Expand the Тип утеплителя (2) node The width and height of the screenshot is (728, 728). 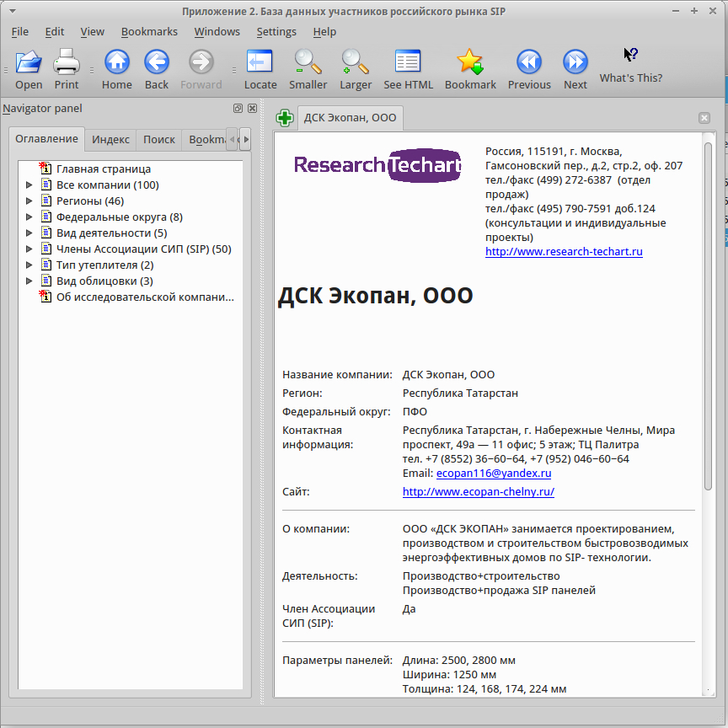point(29,265)
